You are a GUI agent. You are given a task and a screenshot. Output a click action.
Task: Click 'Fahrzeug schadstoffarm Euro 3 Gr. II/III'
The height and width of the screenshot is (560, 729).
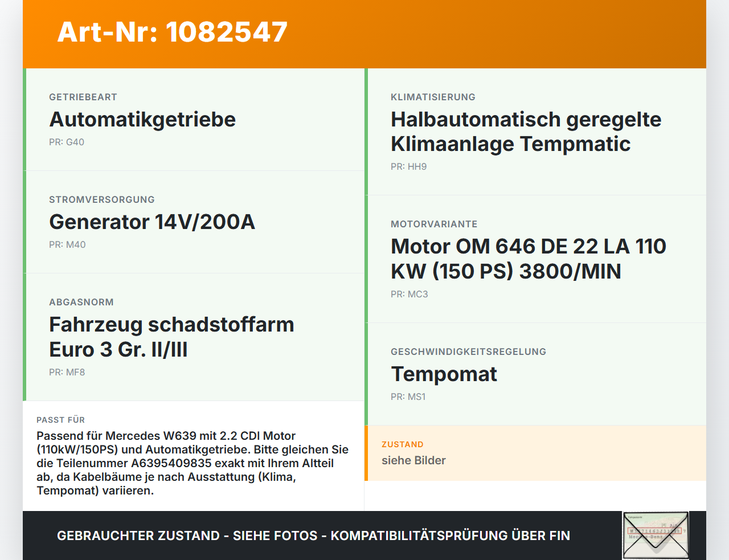click(171, 337)
